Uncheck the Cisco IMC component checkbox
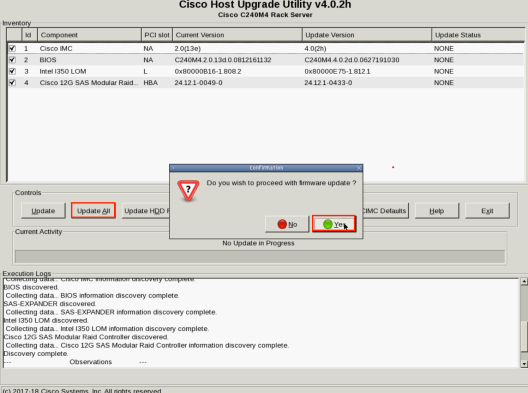 coord(12,48)
